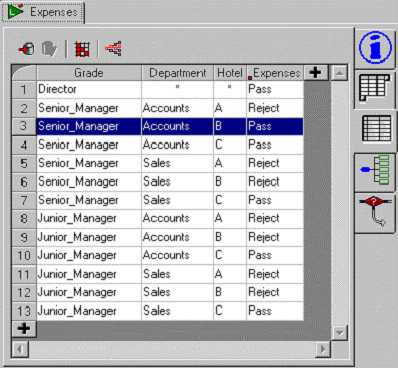Click the vertical scrollbar down arrow
Image resolution: width=398 pixels, height=368 pixels.
[x=339, y=332]
